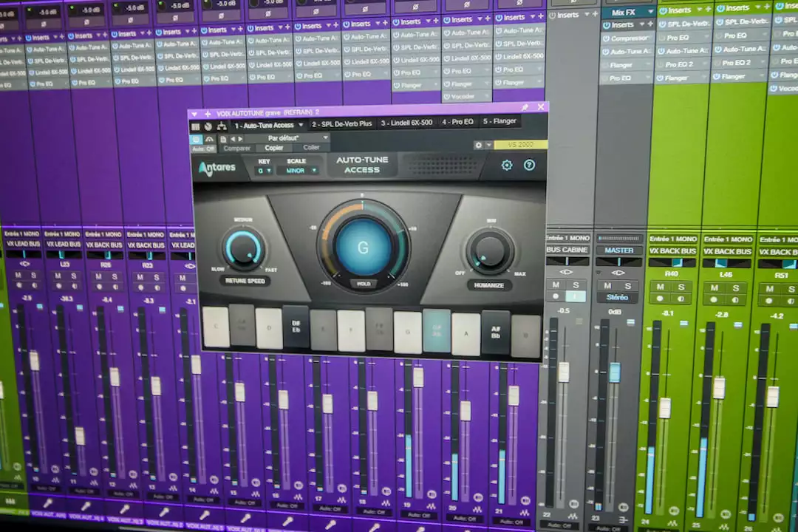Toggle plugin activate button above Auto: Off

click(x=196, y=139)
